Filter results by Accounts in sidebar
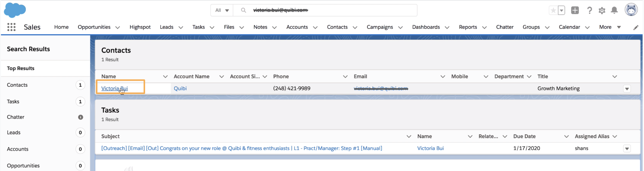Viewport: 644px width, 171px height. (45, 149)
